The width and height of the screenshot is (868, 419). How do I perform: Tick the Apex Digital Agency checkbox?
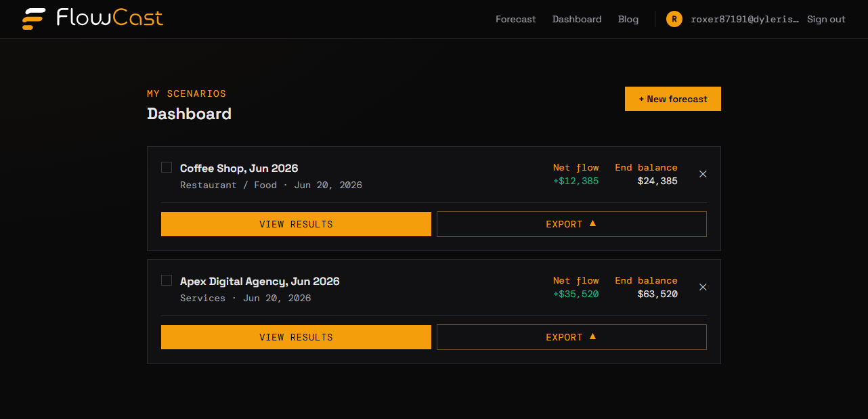click(x=167, y=280)
